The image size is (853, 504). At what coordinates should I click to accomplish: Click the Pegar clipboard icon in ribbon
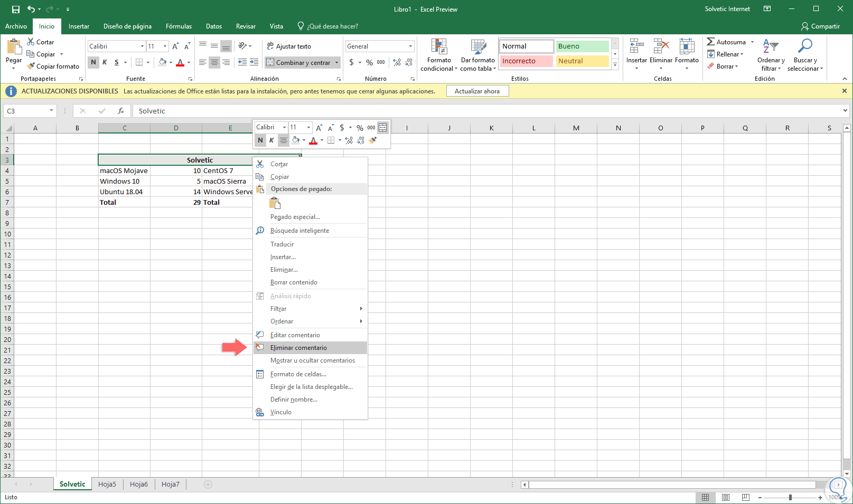pyautogui.click(x=14, y=47)
